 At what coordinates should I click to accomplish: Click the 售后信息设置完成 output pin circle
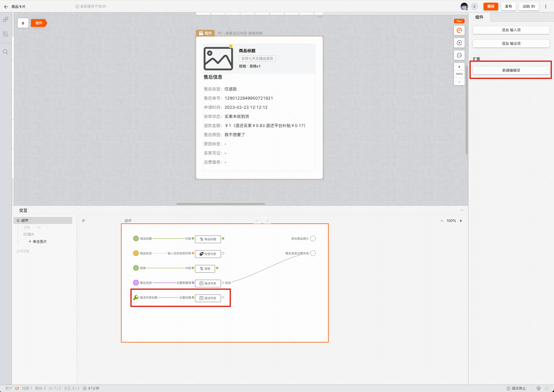click(313, 253)
